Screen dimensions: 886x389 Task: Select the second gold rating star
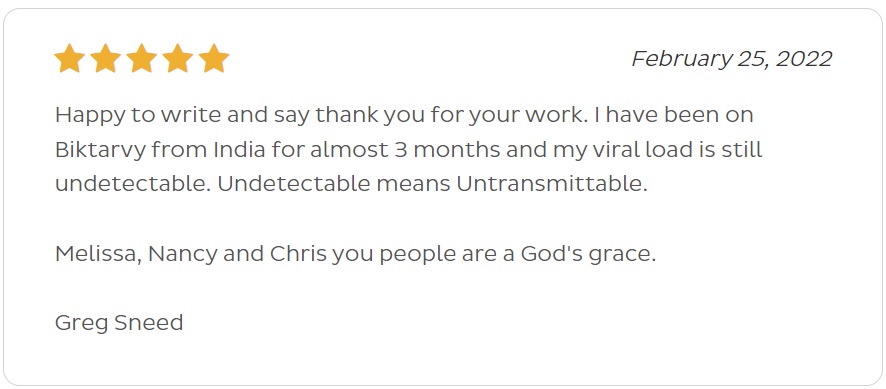(x=106, y=58)
